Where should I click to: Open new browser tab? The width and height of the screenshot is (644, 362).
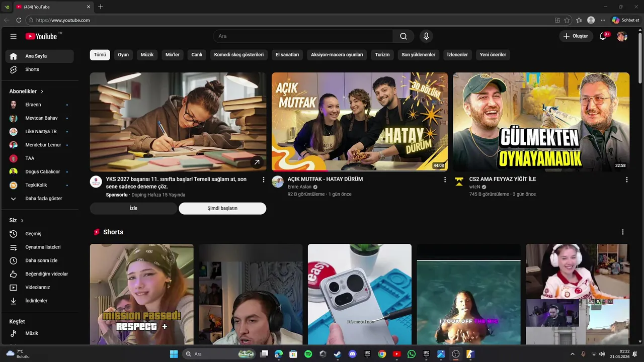[101, 7]
